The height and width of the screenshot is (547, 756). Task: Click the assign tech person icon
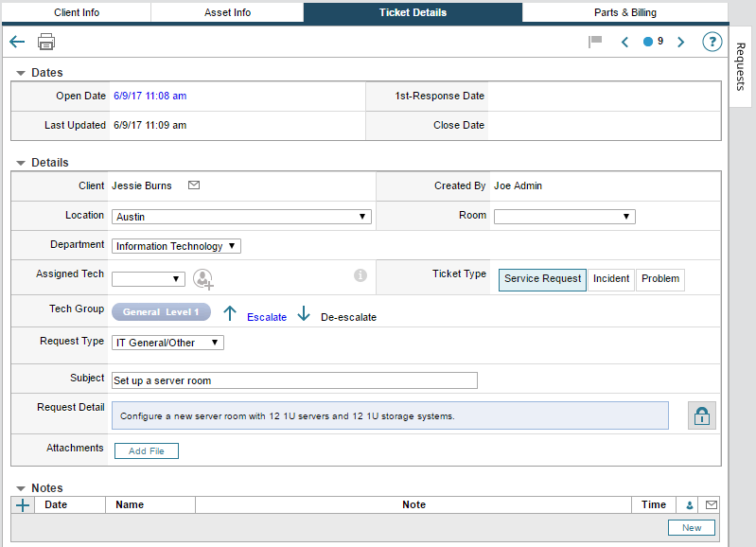pos(203,278)
